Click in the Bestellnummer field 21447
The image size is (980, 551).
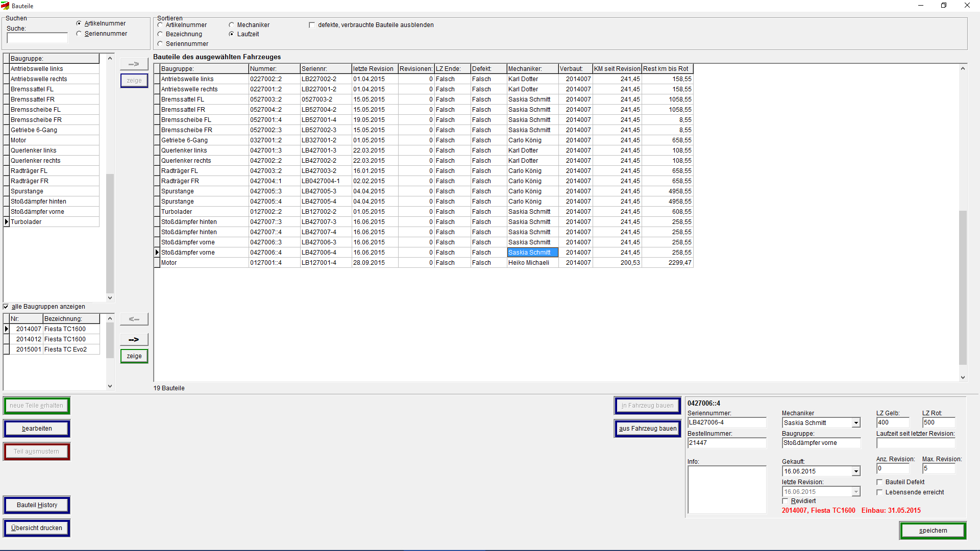coord(726,443)
